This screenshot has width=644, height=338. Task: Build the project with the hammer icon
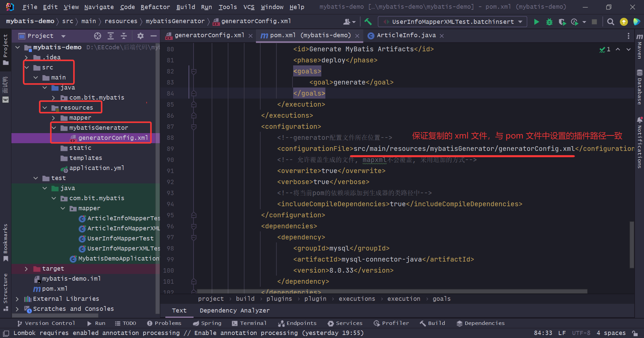[368, 22]
